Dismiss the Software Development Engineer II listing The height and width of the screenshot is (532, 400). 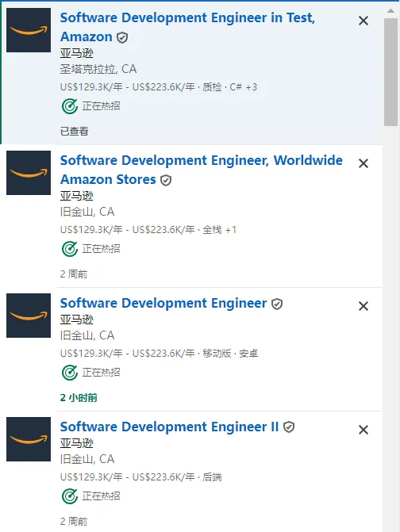(x=363, y=430)
